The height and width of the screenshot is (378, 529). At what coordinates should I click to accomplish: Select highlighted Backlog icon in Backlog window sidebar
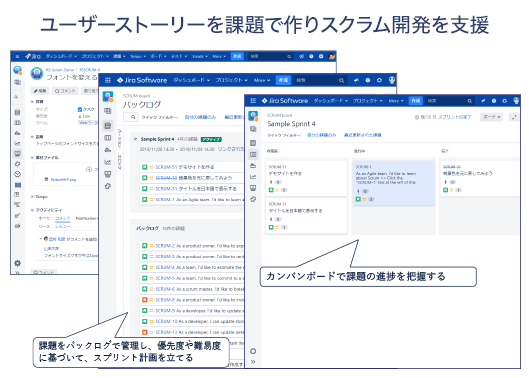[x=108, y=126]
